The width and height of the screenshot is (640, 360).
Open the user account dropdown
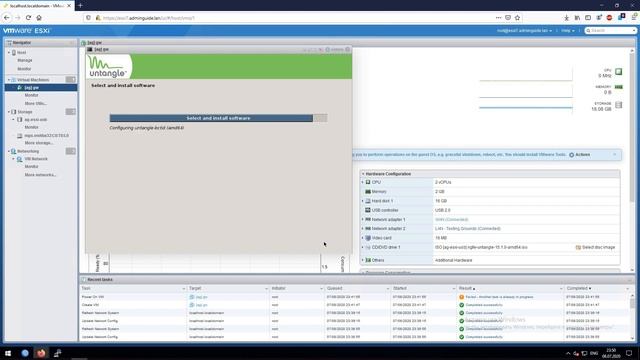pos(524,31)
